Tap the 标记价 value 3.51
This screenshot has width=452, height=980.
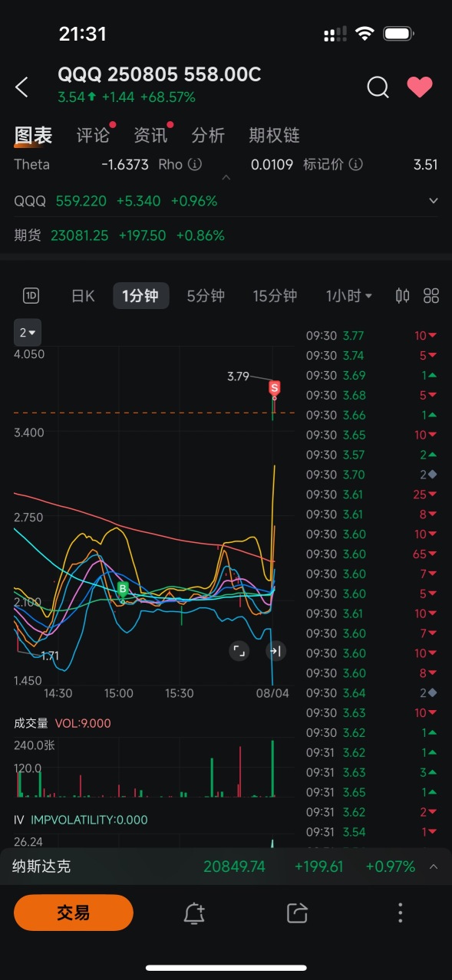click(x=425, y=164)
